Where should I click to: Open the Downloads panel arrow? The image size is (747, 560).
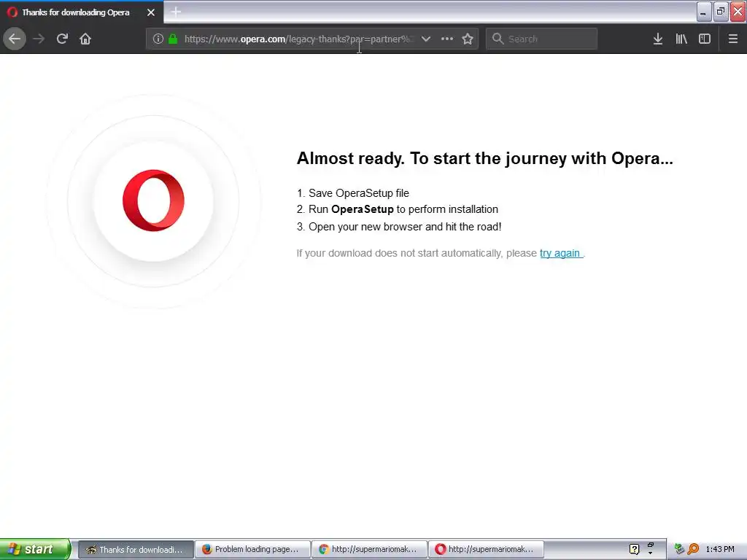[x=658, y=39]
